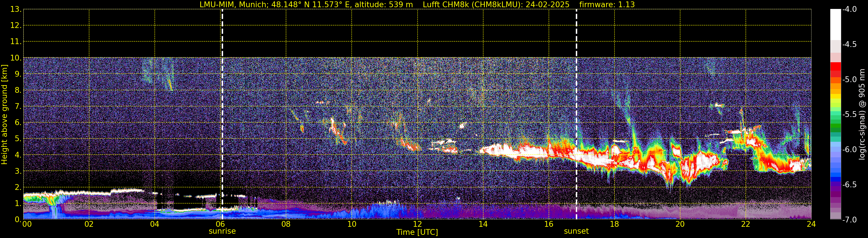The image size is (868, 238).
Task: Click the '-7.0' colorbar tick label
Action: (x=850, y=220)
